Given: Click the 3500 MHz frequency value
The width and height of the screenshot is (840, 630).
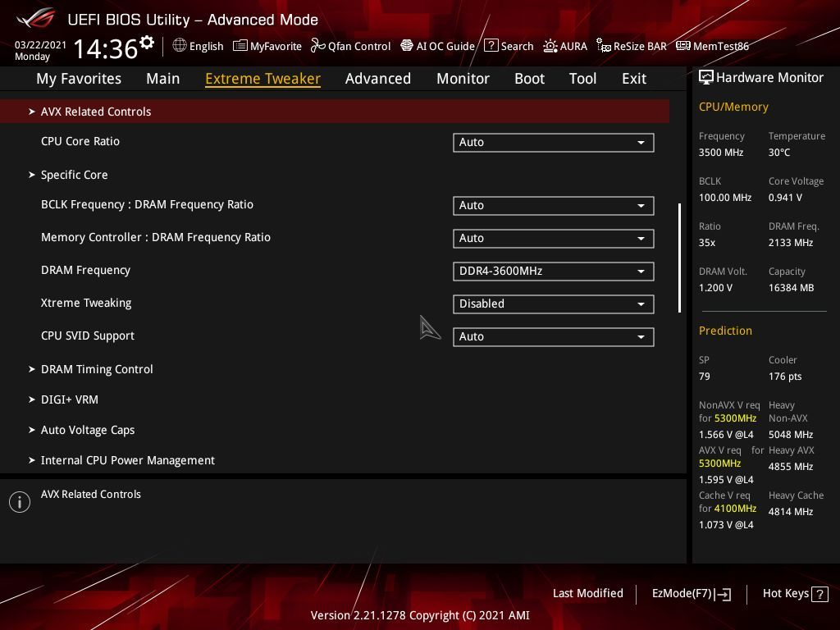Looking at the screenshot, I should tap(721, 153).
